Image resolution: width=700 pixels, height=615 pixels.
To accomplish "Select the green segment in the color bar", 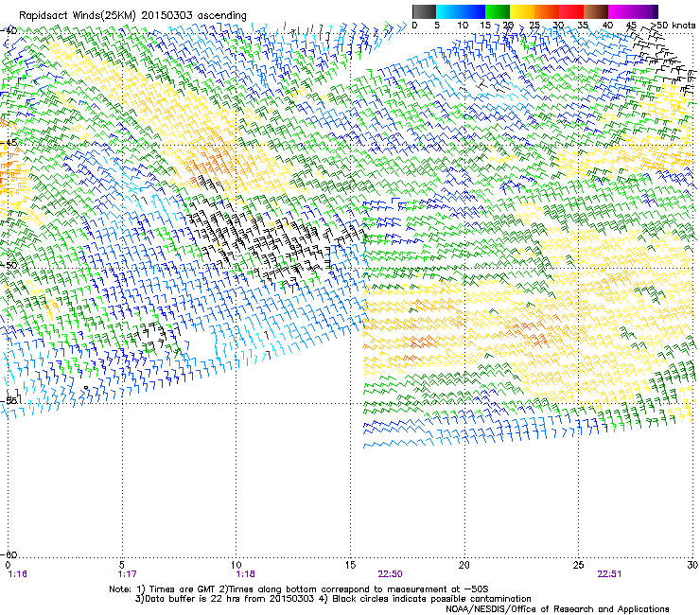I will click(498, 11).
